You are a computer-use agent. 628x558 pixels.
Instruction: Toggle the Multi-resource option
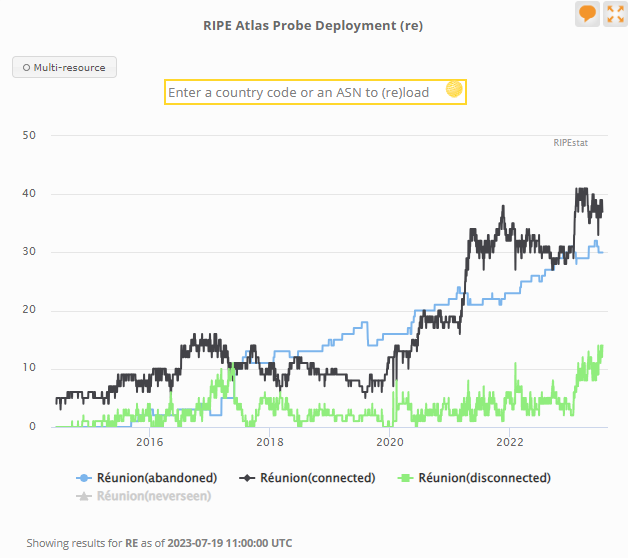[x=64, y=67]
